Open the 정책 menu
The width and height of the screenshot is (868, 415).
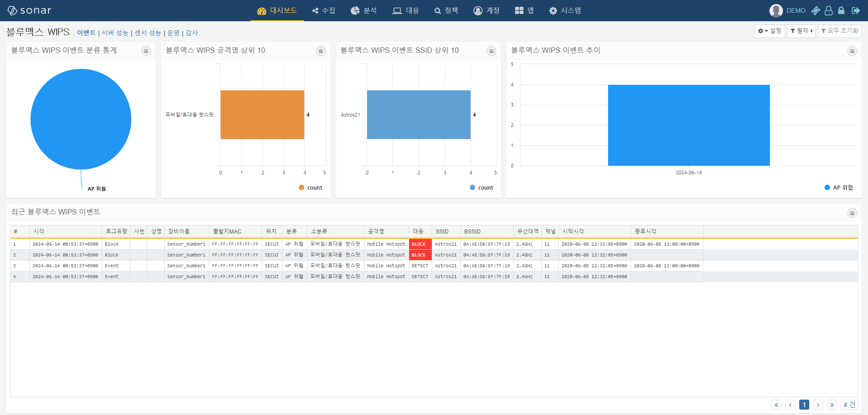(x=446, y=10)
